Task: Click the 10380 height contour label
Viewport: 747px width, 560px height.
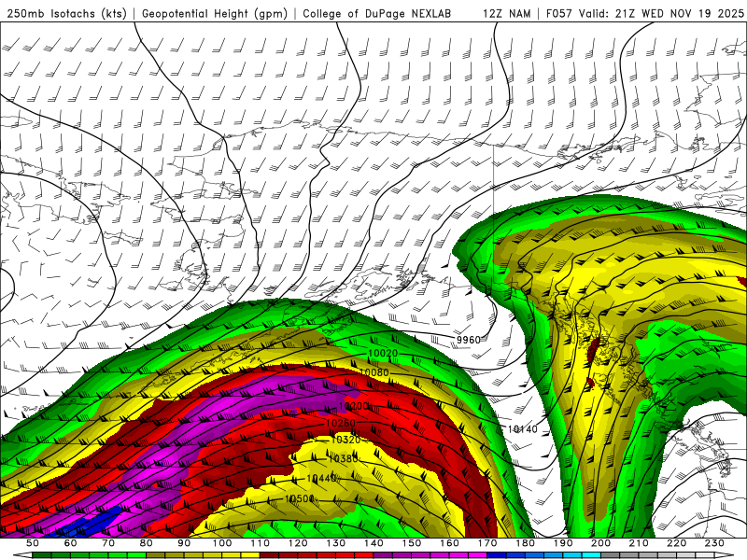Action: tap(343, 458)
